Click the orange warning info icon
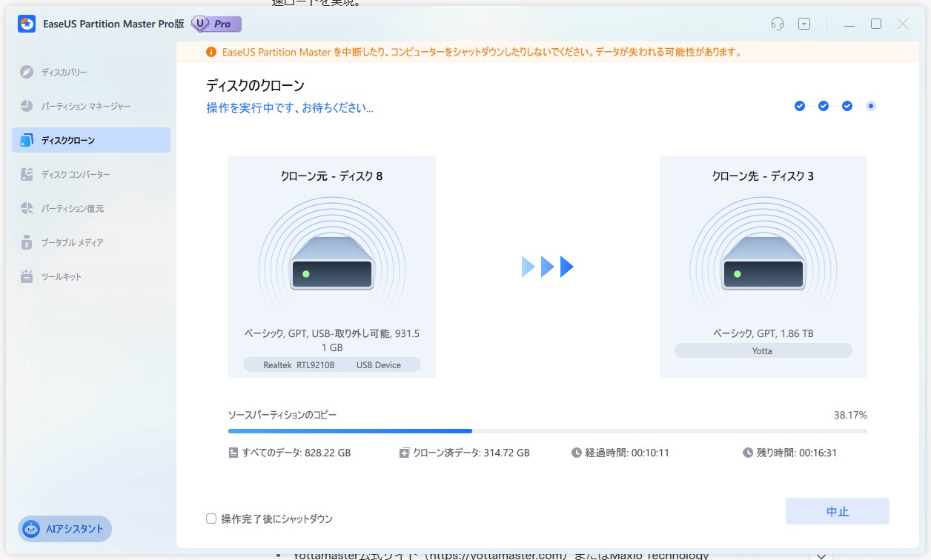 [x=211, y=53]
